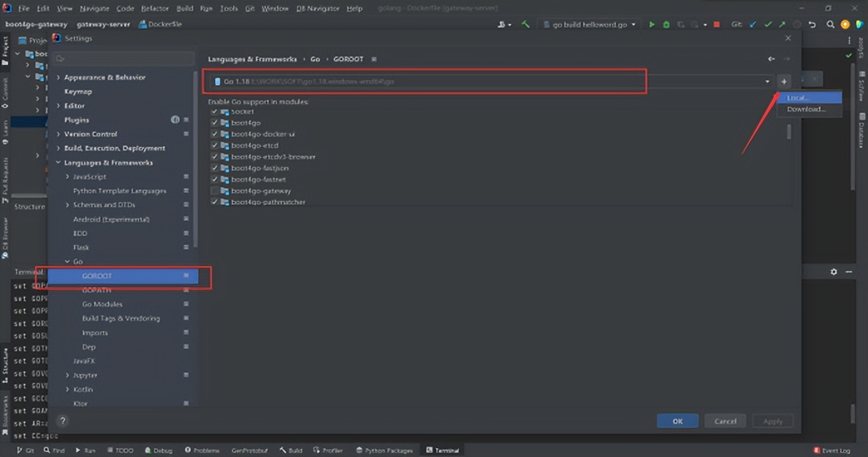Image resolution: width=868 pixels, height=457 pixels.
Task: Open the Pull Requests sidebar tab
Action: [5, 181]
